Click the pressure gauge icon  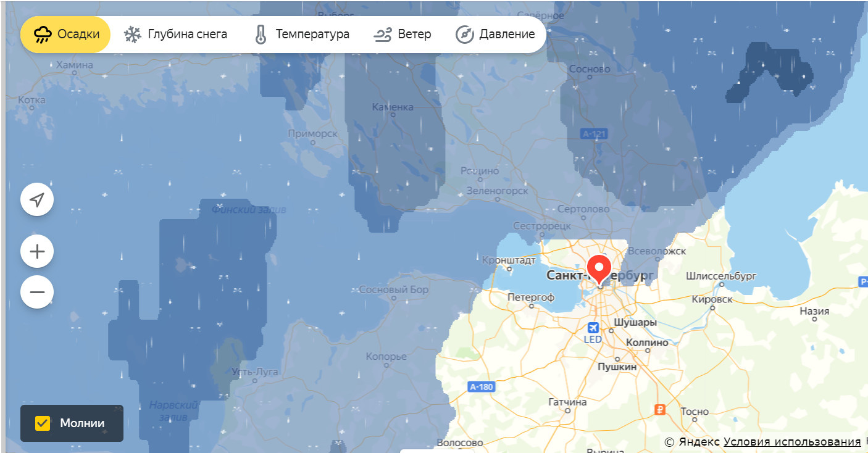click(464, 35)
